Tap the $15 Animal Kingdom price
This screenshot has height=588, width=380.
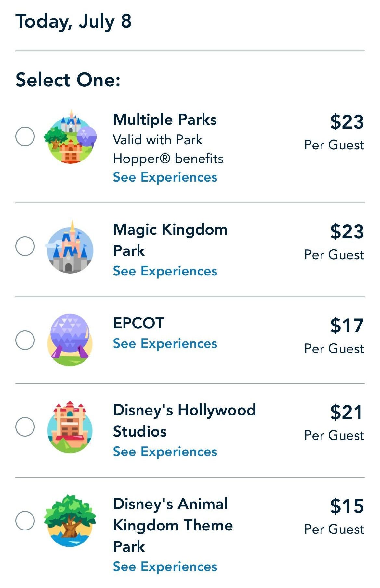click(347, 506)
